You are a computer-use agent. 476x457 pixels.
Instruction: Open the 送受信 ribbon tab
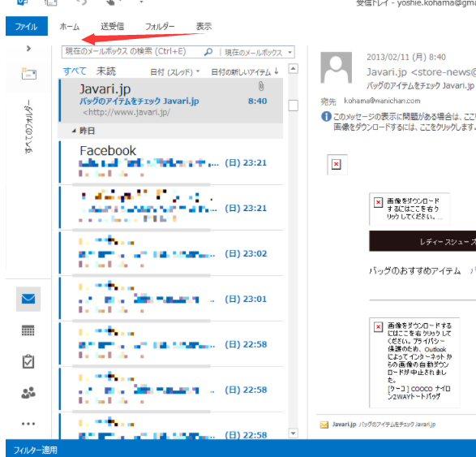(x=113, y=27)
